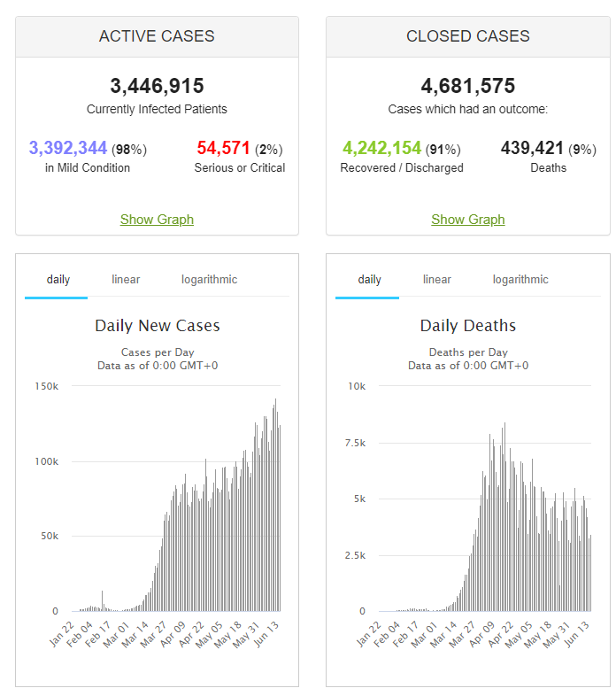
Task: Click the 3,392,344 mild condition number
Action: (68, 148)
